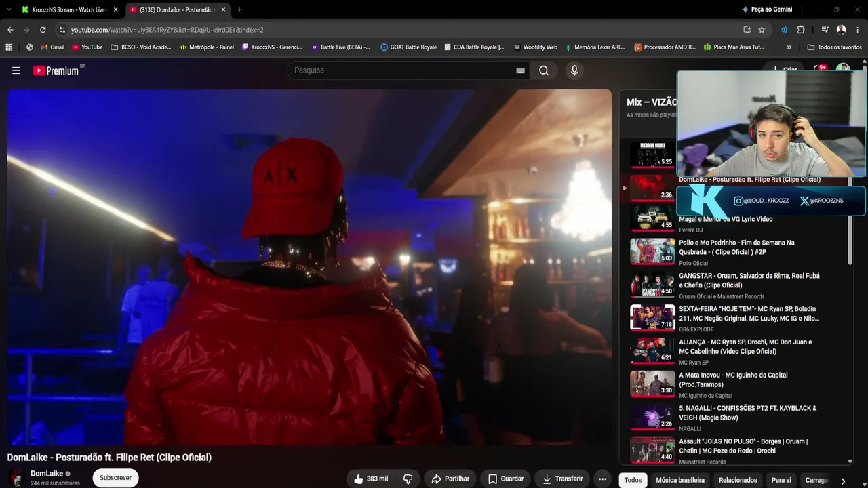Reload the YouTube page
The image size is (868, 488).
pyautogui.click(x=43, y=30)
